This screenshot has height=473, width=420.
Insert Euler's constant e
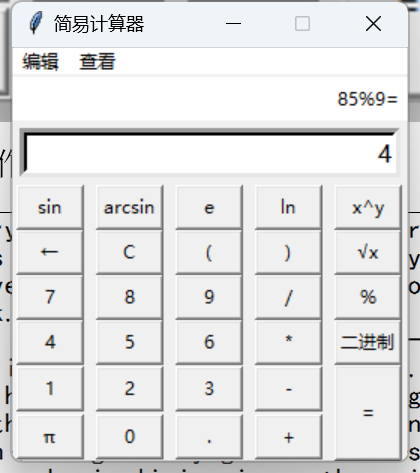point(209,207)
